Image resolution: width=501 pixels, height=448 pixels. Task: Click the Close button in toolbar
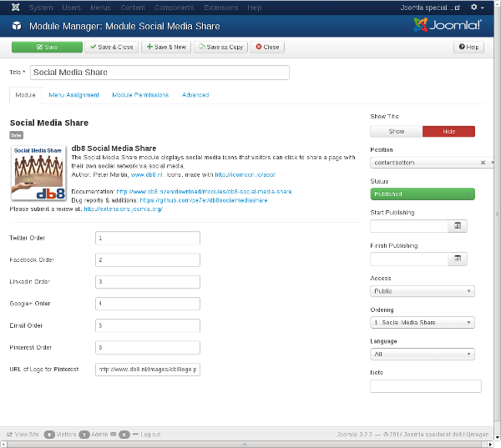pos(267,47)
